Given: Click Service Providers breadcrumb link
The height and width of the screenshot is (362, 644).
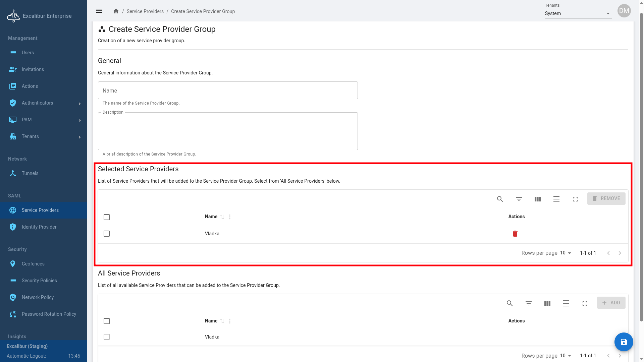Looking at the screenshot, I should pyautogui.click(x=145, y=11).
